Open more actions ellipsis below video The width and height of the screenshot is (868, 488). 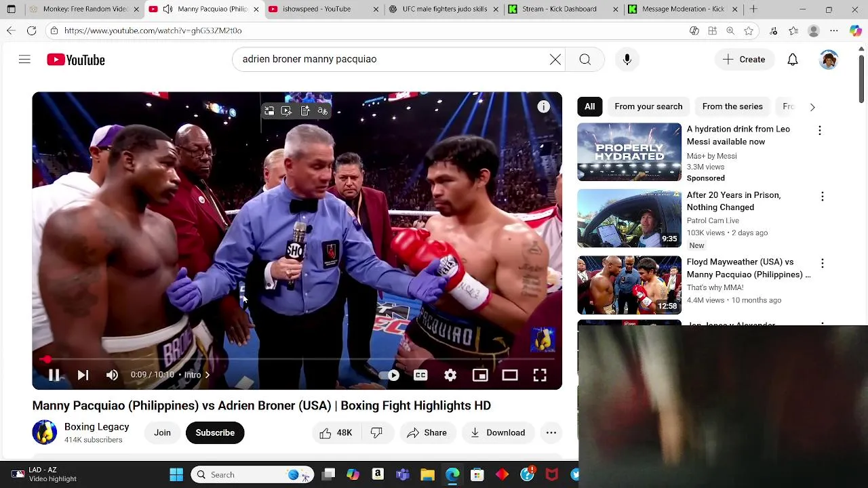point(551,432)
